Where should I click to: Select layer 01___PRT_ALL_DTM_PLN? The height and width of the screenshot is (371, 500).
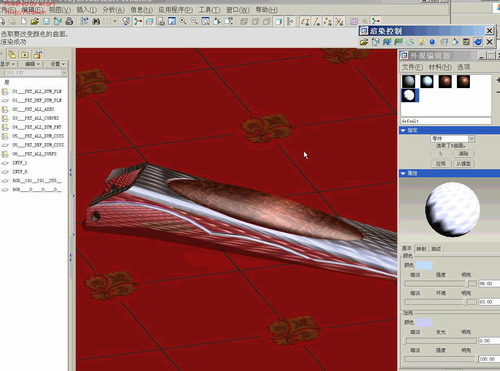click(x=37, y=91)
